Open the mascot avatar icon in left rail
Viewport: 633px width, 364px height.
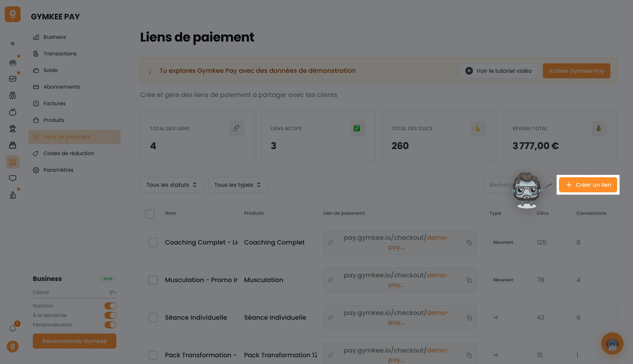(x=13, y=63)
